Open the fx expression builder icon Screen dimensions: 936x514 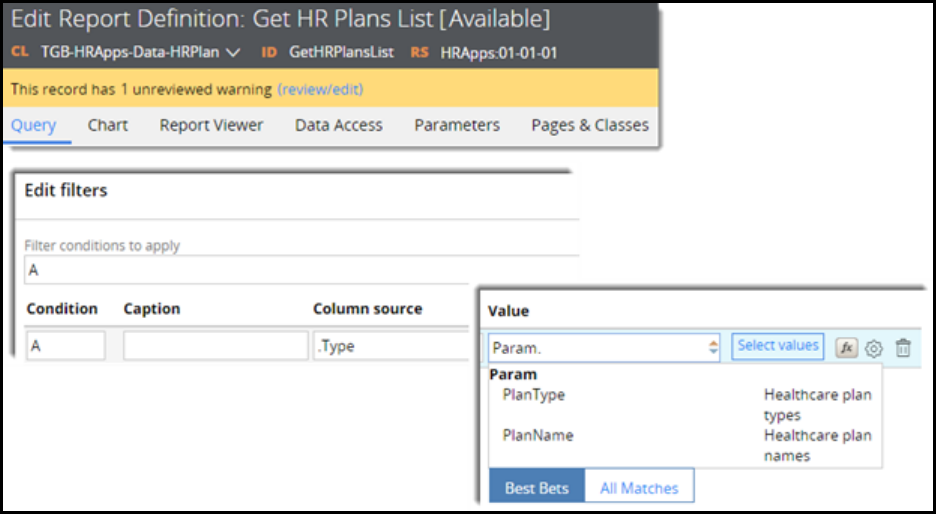tap(846, 347)
